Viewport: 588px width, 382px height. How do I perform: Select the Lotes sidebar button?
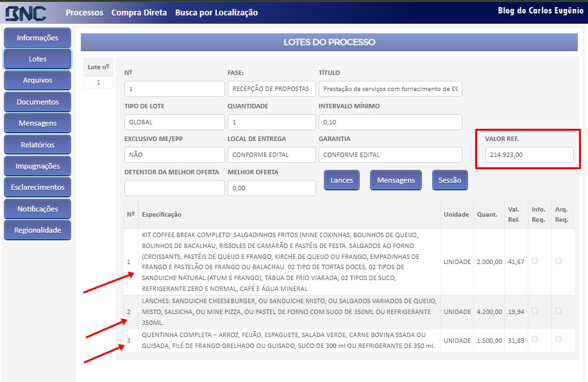(x=37, y=59)
